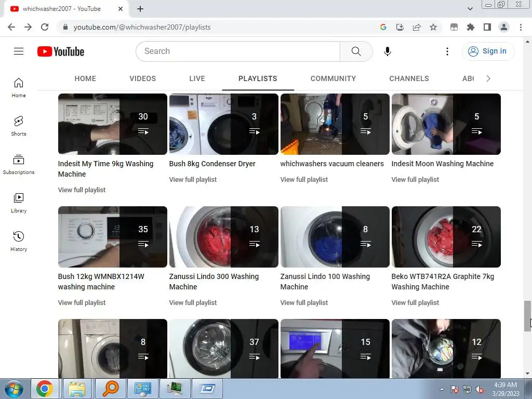The width and height of the screenshot is (532, 399).
Task: View full playlist for whichwashers vacuum cleaners
Action: coord(304,179)
